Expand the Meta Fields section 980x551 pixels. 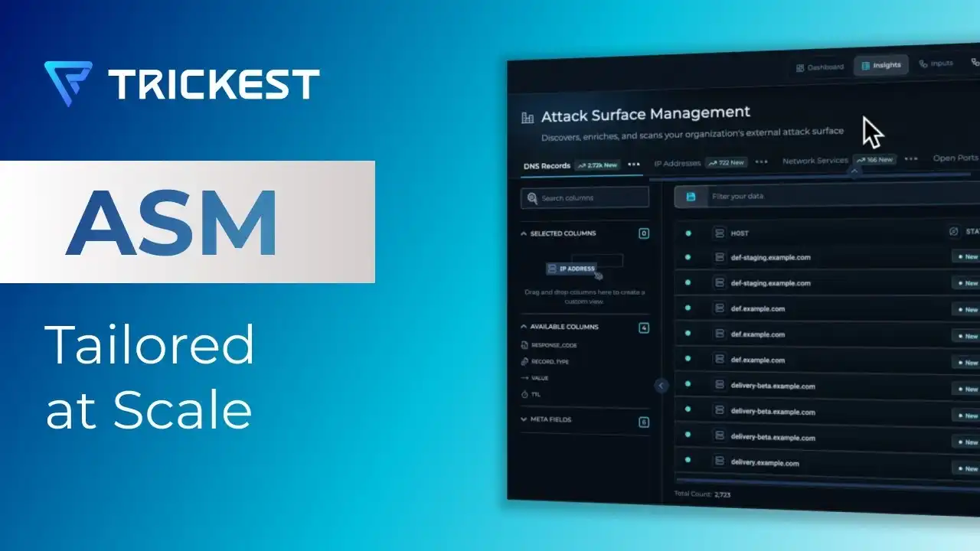tap(524, 419)
